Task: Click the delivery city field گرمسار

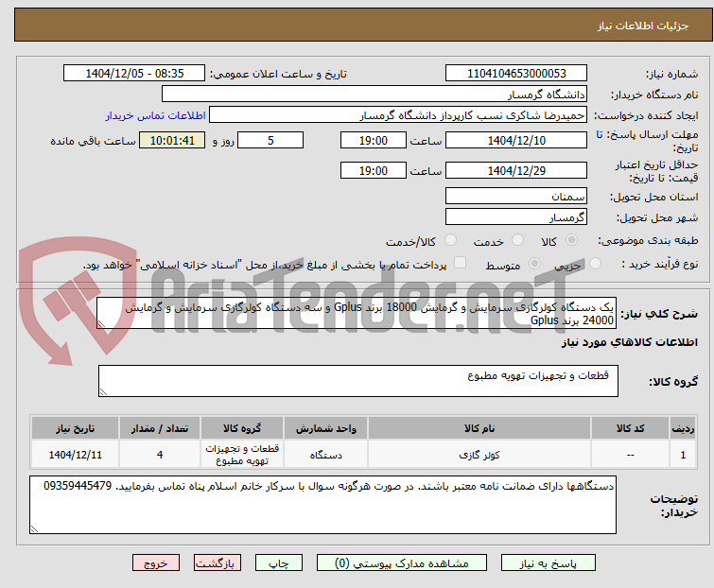Action: 516,217
